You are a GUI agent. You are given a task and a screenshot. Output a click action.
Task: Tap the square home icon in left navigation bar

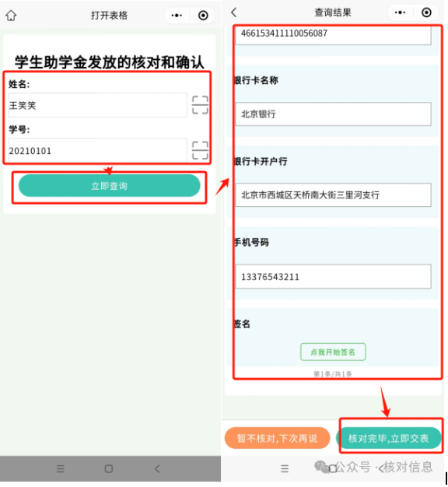pyautogui.click(x=109, y=468)
